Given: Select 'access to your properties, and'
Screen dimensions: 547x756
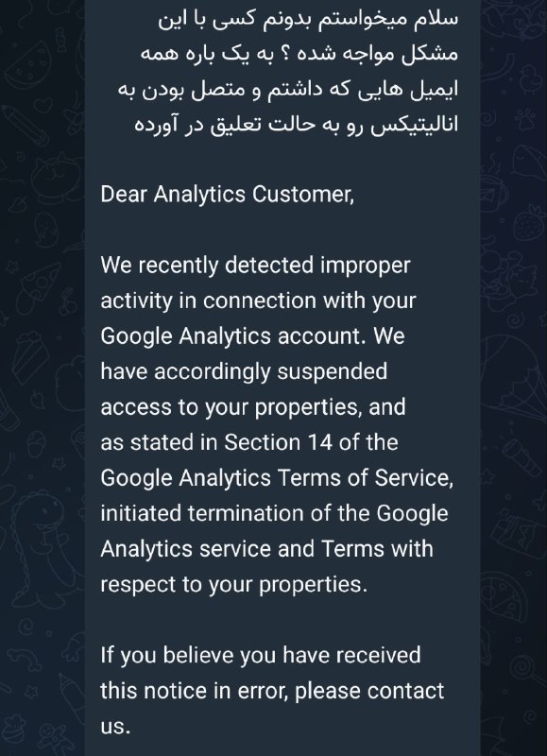Looking at the screenshot, I should (x=253, y=407).
